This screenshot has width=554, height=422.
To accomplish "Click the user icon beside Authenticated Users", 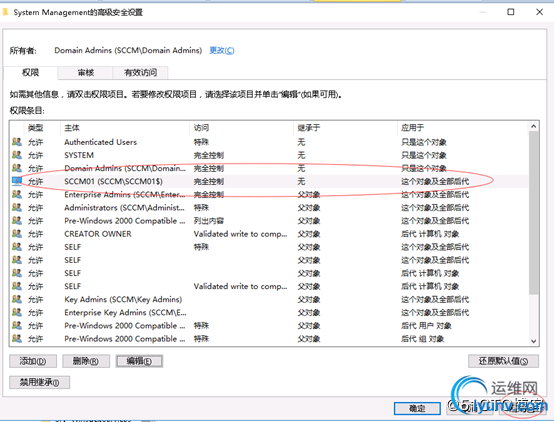I will (17, 142).
